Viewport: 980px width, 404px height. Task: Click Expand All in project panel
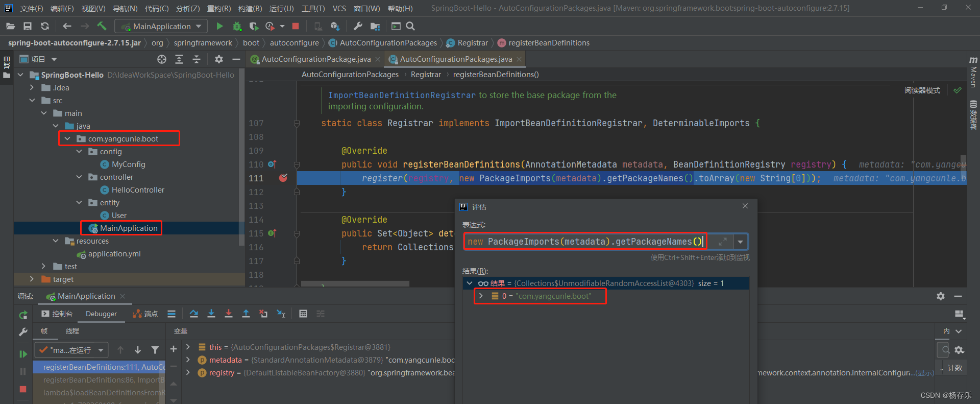[179, 59]
